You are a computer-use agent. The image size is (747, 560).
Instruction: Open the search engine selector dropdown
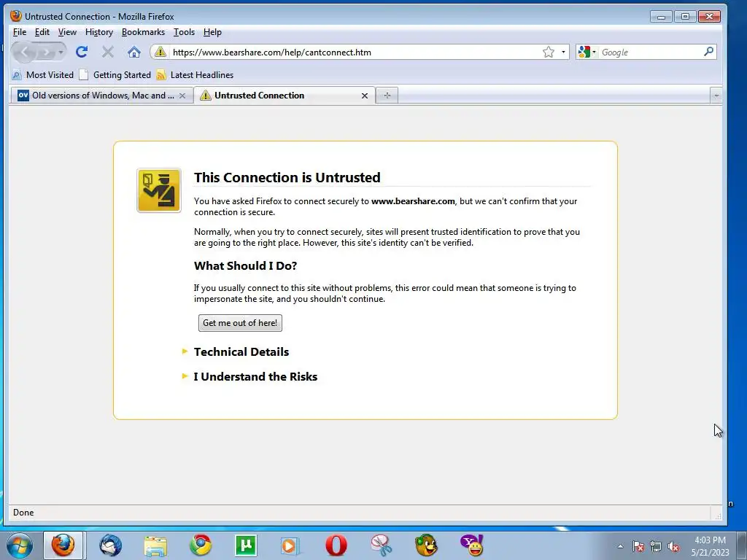point(587,52)
